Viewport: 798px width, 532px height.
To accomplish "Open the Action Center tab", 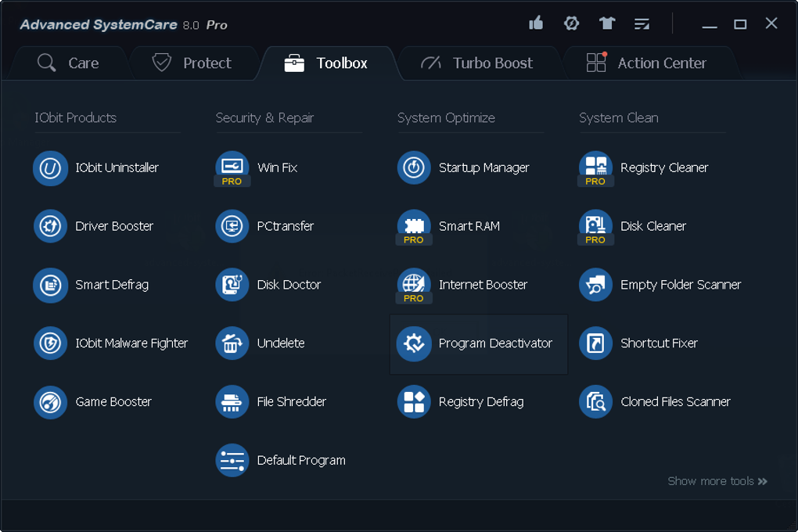I will pos(647,63).
